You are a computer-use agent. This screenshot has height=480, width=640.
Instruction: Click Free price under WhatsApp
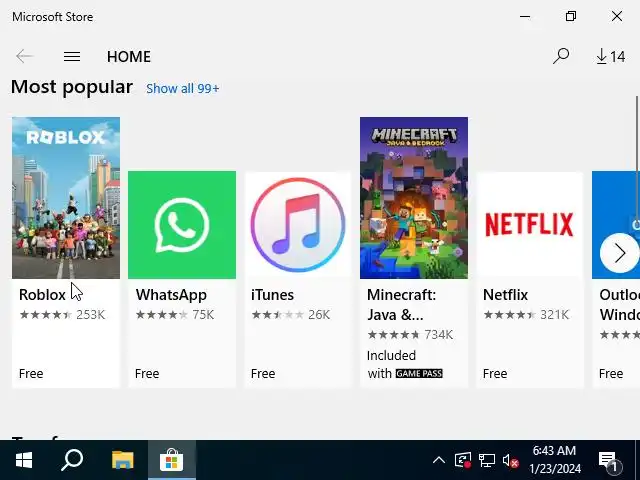[147, 373]
